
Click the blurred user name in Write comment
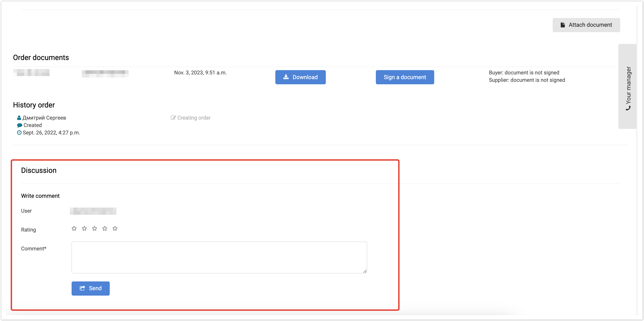93,211
